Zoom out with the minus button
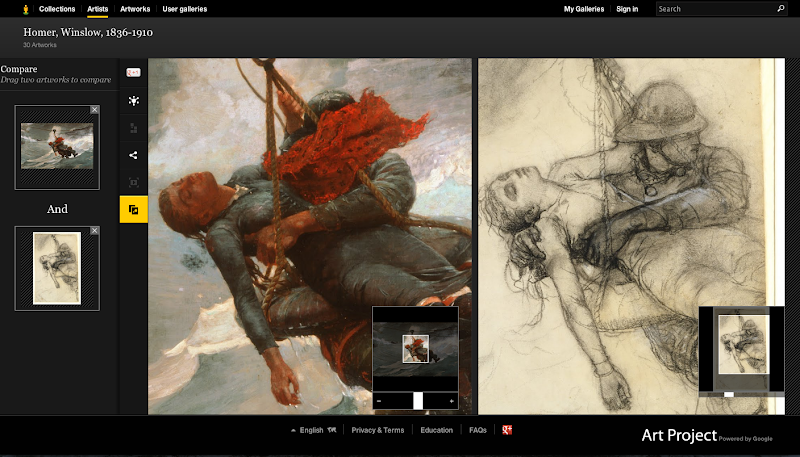The height and width of the screenshot is (457, 800). 379,400
